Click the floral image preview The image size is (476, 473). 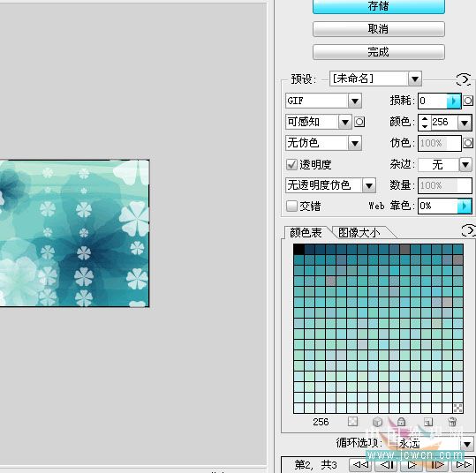74,233
